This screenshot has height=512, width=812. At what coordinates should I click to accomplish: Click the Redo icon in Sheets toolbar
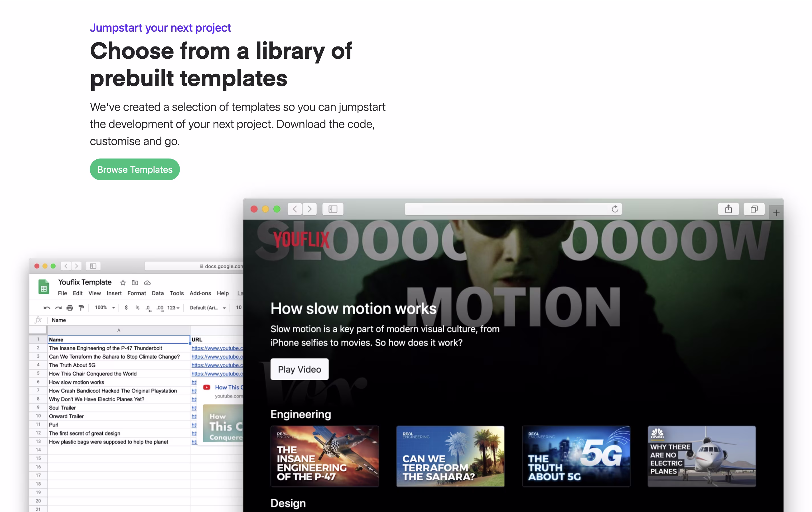pyautogui.click(x=58, y=307)
